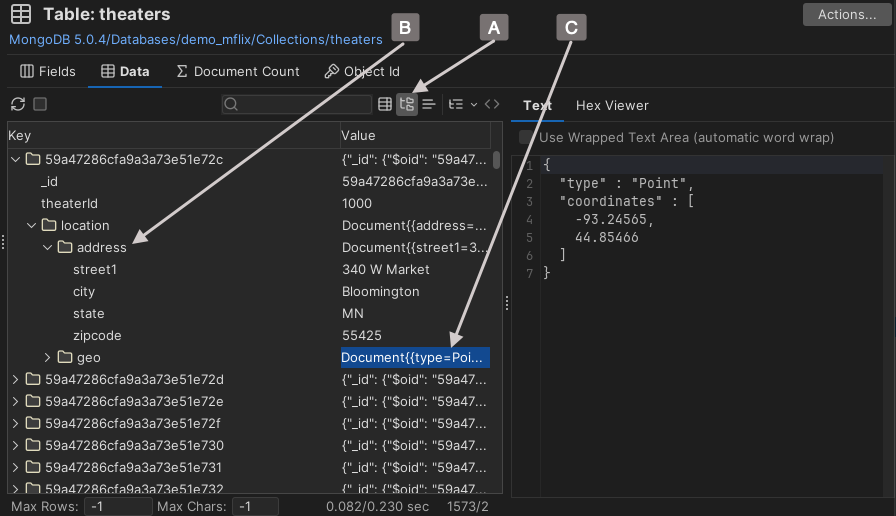
Task: Click the code brackets icon in toolbar
Action: [492, 104]
